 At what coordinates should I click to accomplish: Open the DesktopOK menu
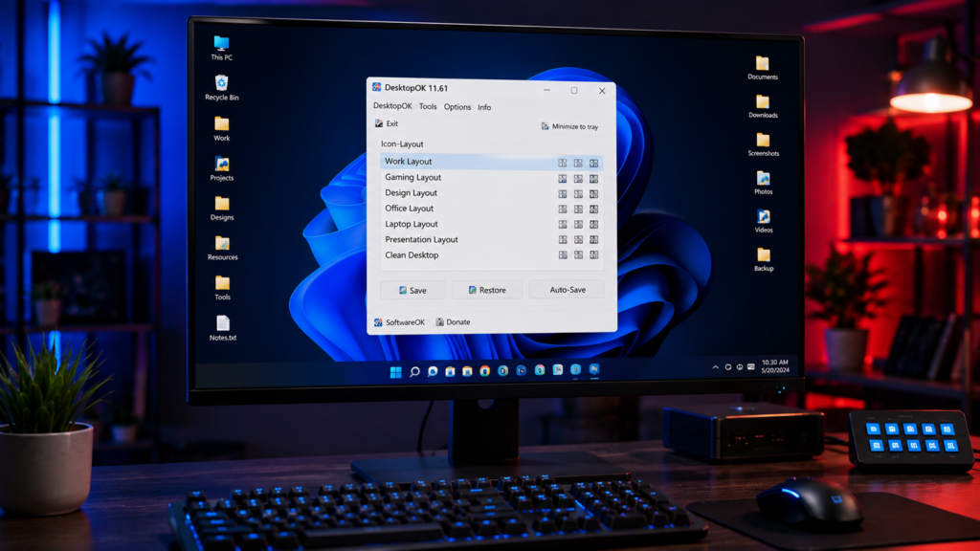click(392, 106)
